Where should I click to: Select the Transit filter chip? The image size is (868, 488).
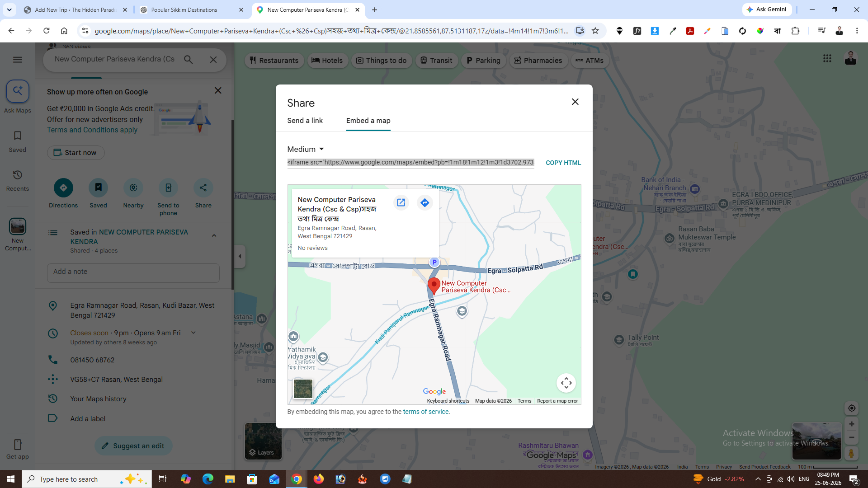(x=436, y=61)
